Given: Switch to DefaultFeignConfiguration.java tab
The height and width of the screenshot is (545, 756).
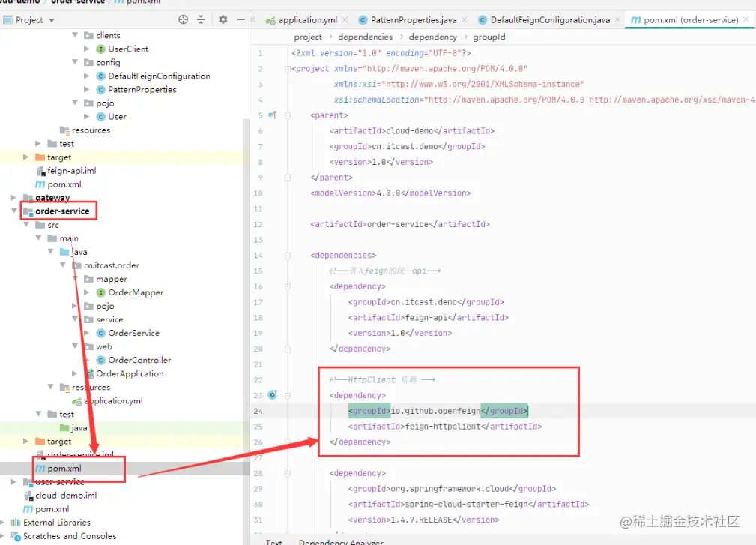Looking at the screenshot, I should click(x=549, y=19).
